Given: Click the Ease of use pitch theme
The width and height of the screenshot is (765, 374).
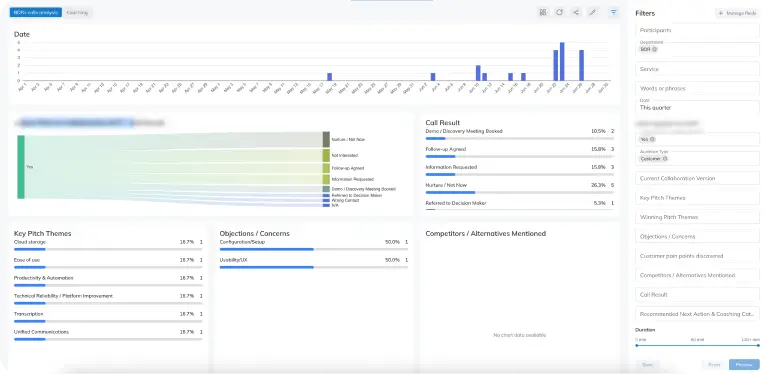Looking at the screenshot, I should pos(108,263).
